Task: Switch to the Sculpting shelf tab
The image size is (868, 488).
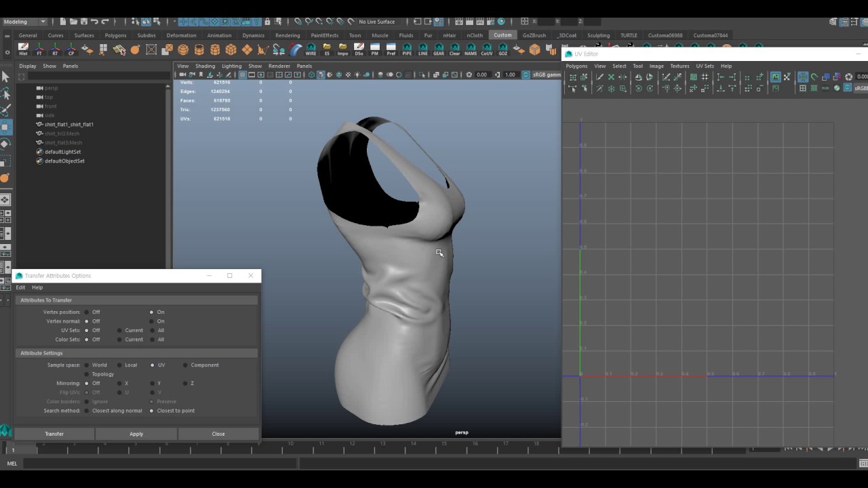Action: (x=598, y=35)
